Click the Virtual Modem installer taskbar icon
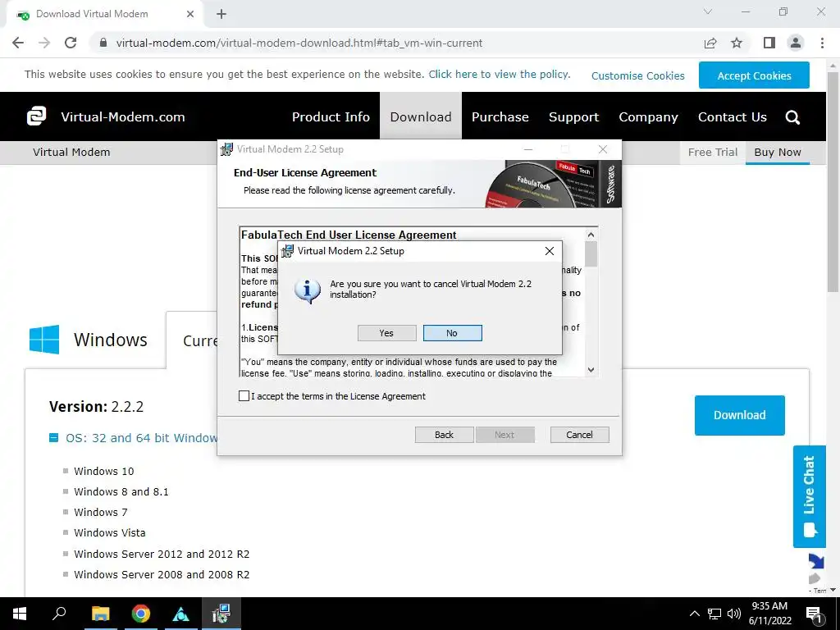The image size is (840, 630). 221,614
